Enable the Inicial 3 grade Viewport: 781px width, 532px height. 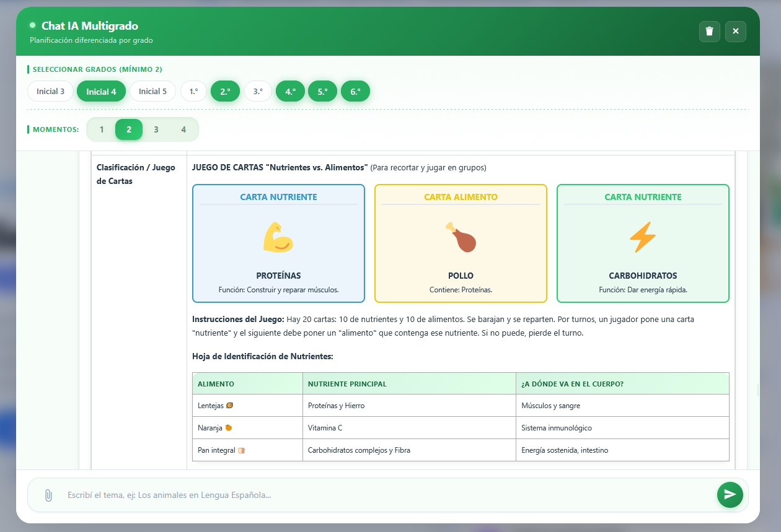(50, 90)
